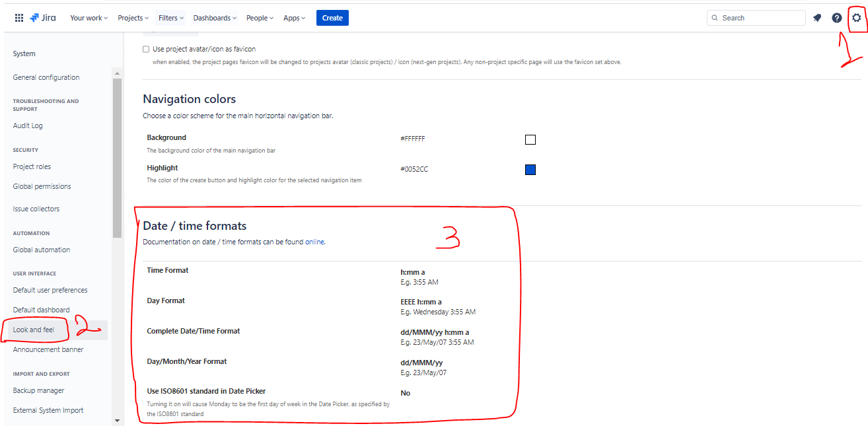Open the Your work menu

click(x=88, y=18)
